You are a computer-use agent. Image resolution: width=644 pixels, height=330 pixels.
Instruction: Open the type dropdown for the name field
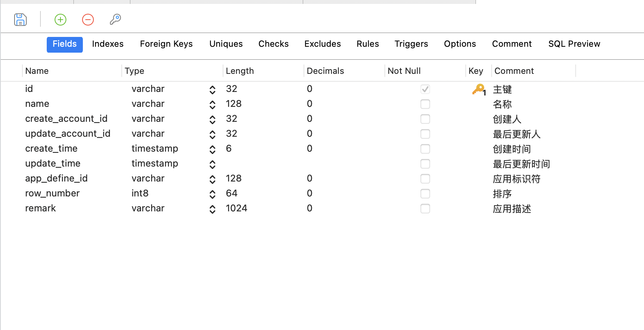coord(212,105)
